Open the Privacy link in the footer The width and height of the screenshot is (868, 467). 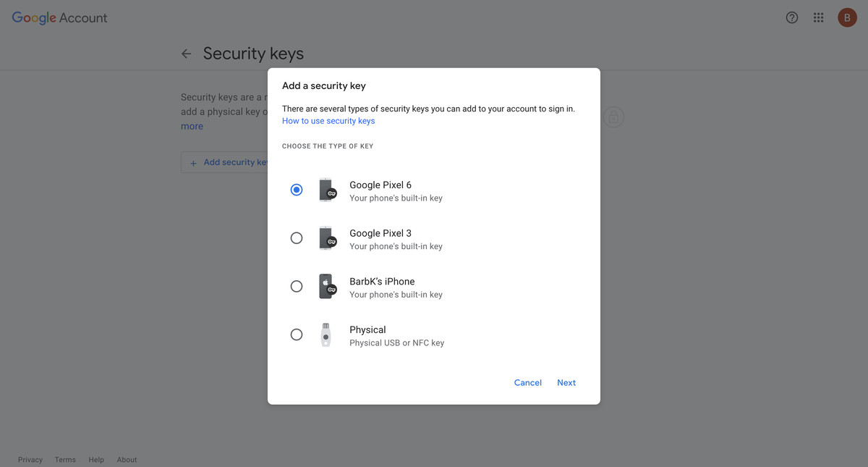[30, 459]
